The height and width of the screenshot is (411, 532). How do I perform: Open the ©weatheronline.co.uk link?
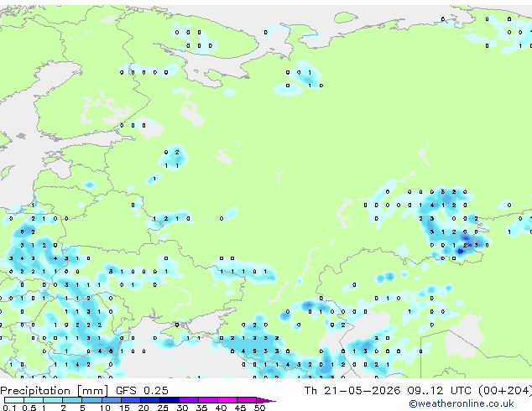(462, 403)
